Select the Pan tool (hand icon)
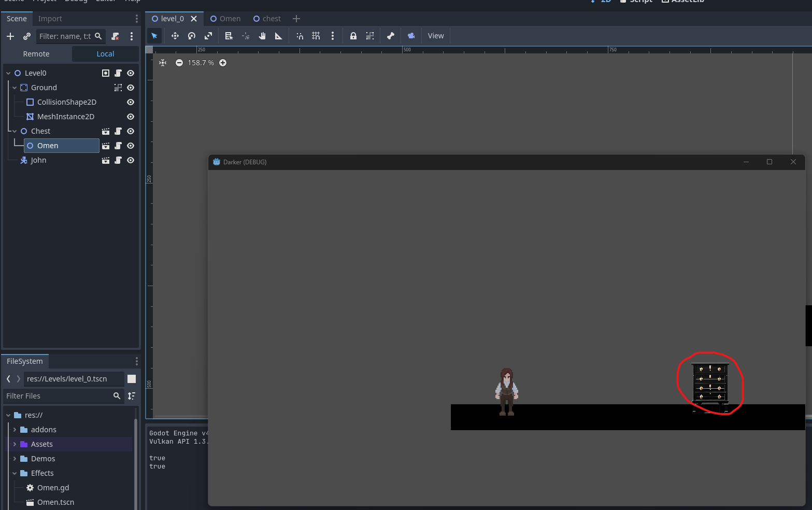The height and width of the screenshot is (510, 812). point(262,36)
